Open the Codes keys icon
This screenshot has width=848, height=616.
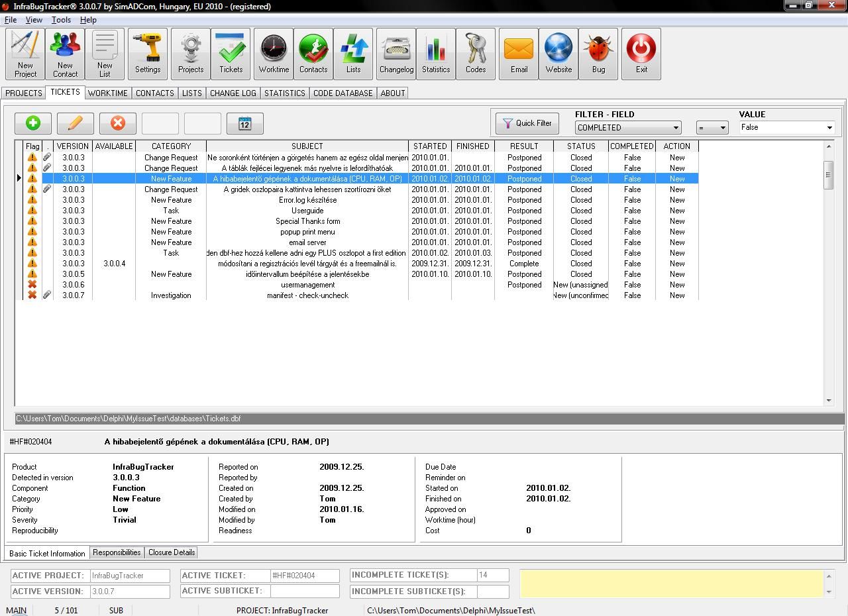click(x=476, y=54)
